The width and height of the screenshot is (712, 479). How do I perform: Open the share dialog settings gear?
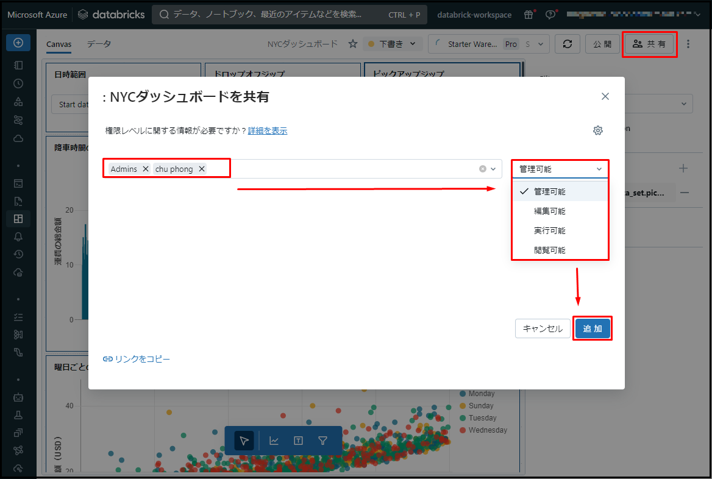click(598, 131)
